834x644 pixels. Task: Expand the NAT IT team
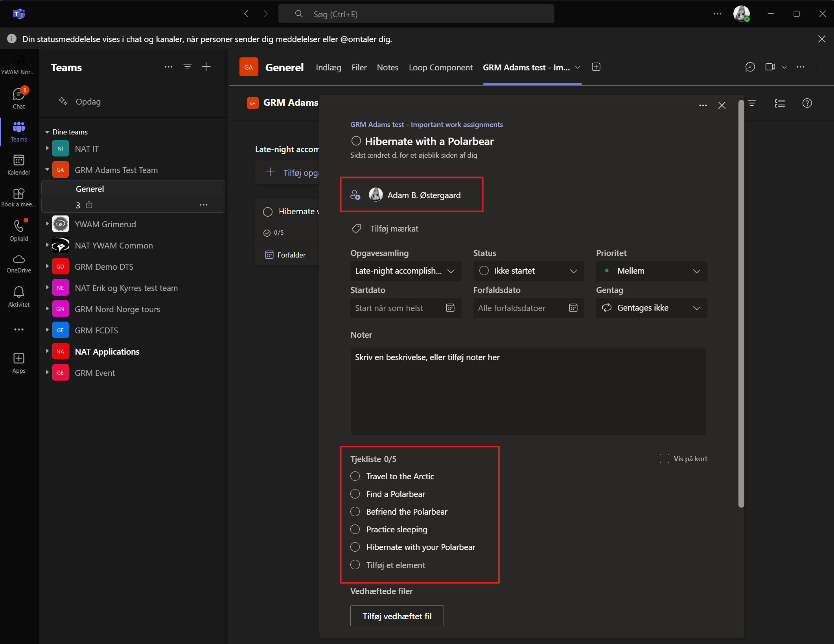[x=47, y=149]
